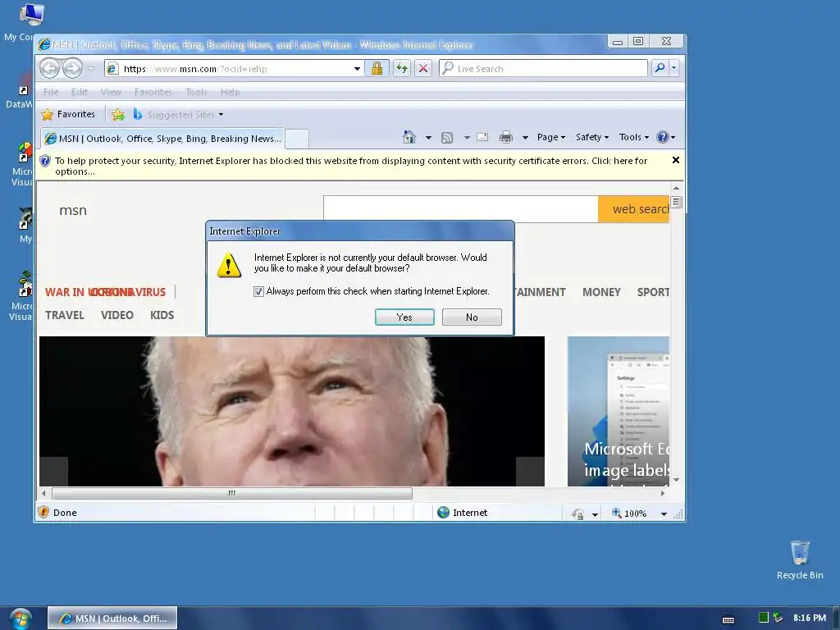Dismiss the information bar with X

point(676,160)
